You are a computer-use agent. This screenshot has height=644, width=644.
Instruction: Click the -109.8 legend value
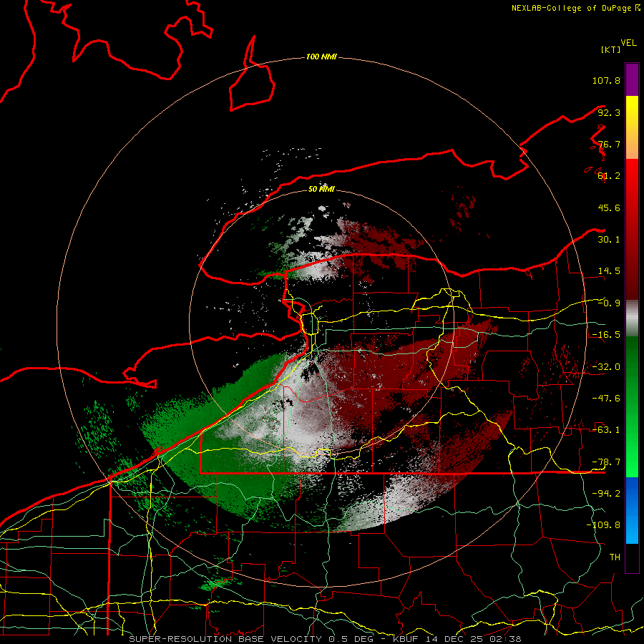pyautogui.click(x=603, y=525)
